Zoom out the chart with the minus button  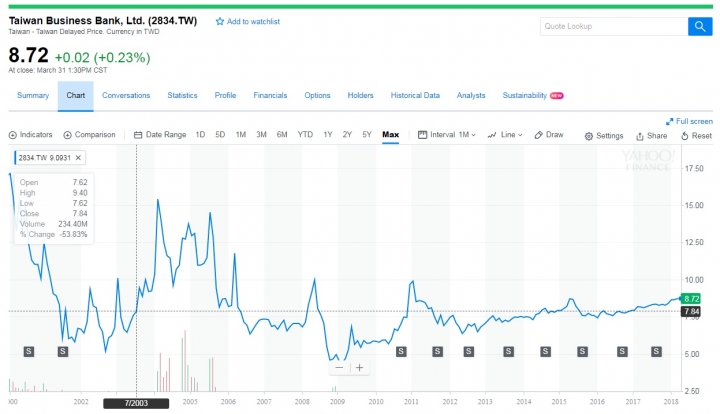[339, 368]
